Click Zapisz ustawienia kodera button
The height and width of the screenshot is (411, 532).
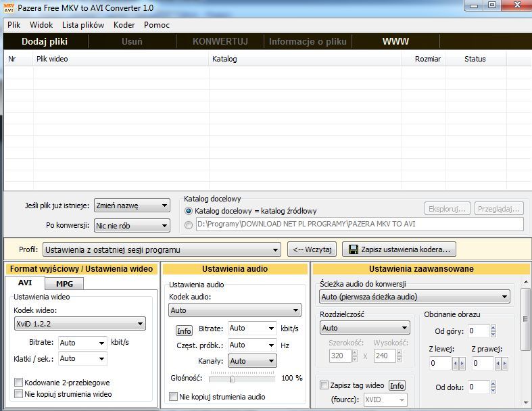click(x=399, y=249)
